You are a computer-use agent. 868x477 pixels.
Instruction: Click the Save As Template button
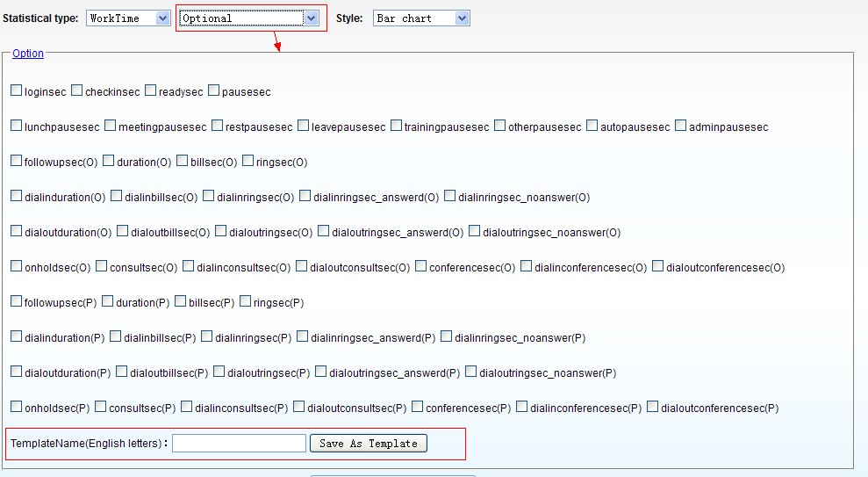369,444
